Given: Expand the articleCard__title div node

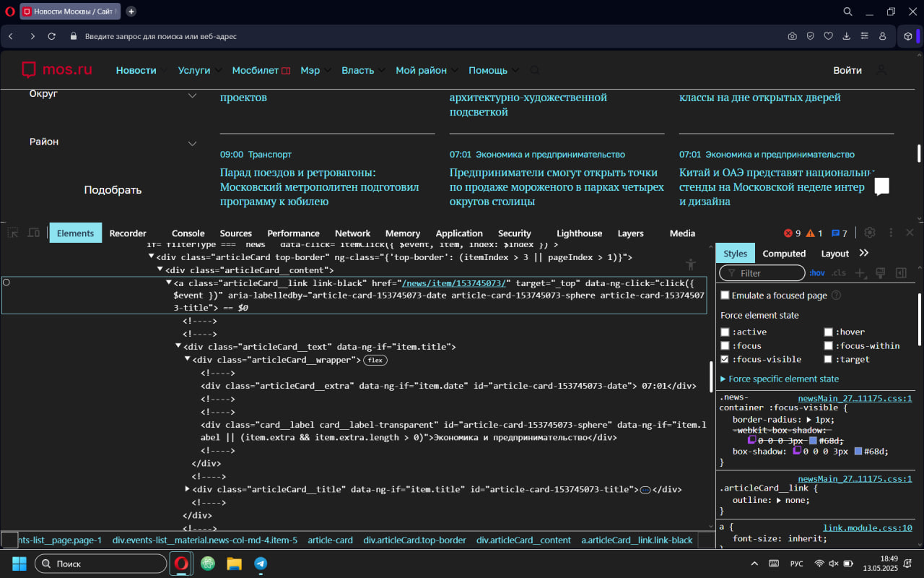Looking at the screenshot, I should (x=187, y=489).
